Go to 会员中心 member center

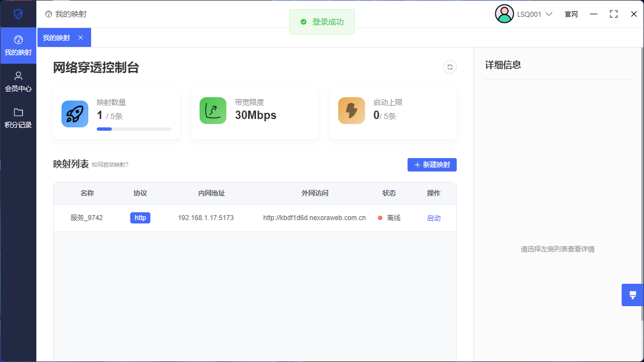pos(18,82)
